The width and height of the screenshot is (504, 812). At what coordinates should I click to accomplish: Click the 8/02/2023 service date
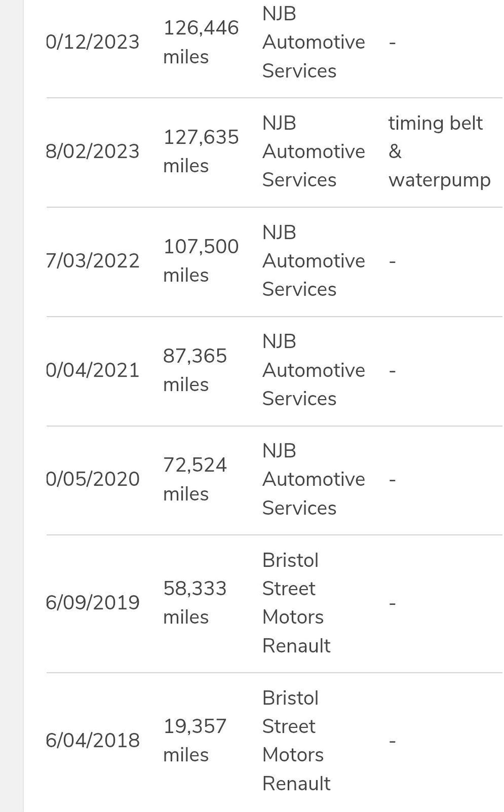pyautogui.click(x=92, y=152)
